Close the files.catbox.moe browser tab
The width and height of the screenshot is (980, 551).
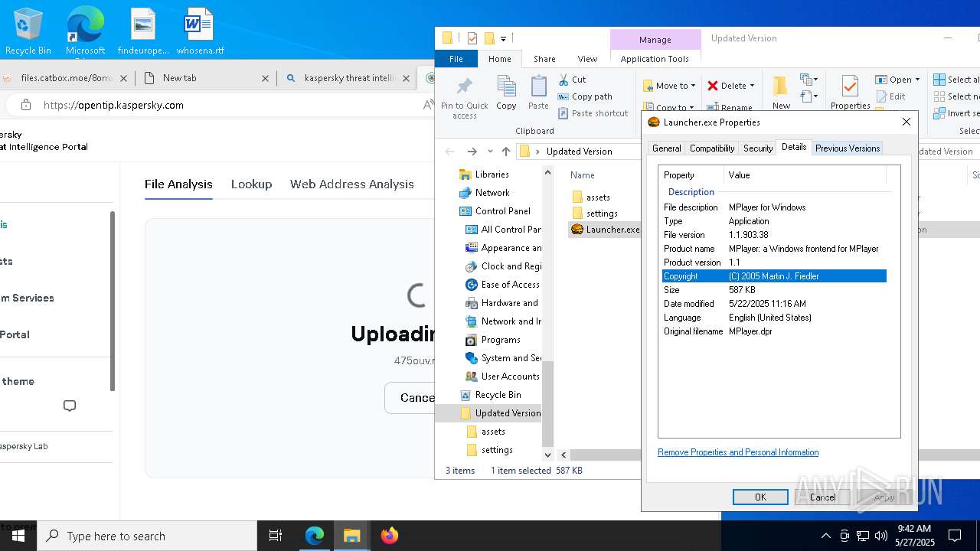(x=124, y=78)
